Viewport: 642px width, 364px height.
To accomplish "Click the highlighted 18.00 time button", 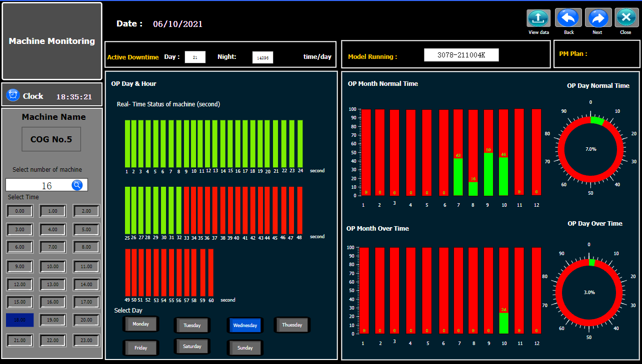I will pyautogui.click(x=19, y=320).
